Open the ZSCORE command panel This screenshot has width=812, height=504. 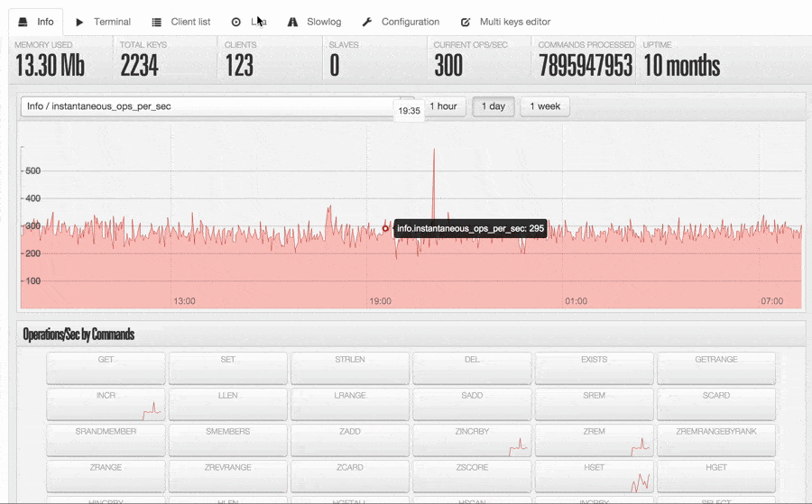point(472,476)
